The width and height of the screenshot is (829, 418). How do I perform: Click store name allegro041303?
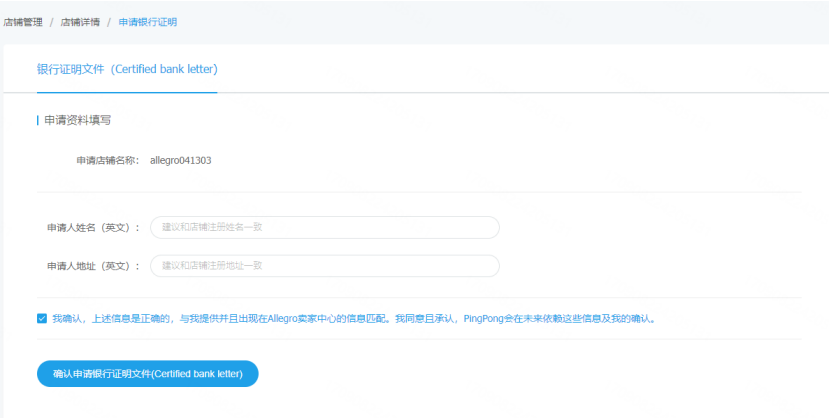tap(181, 161)
